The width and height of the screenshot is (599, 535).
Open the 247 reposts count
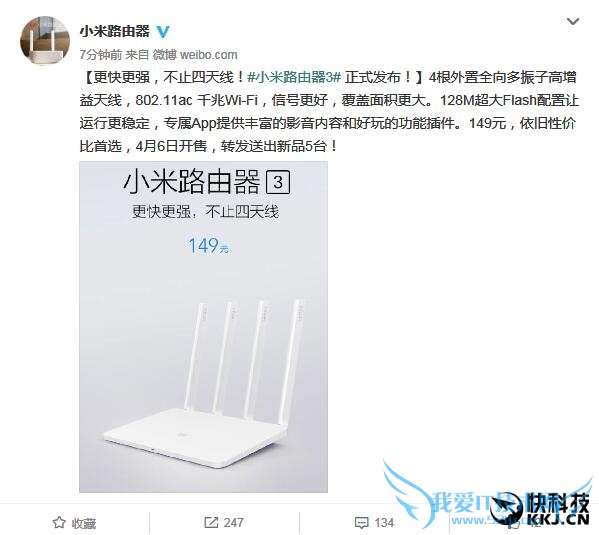tap(233, 522)
